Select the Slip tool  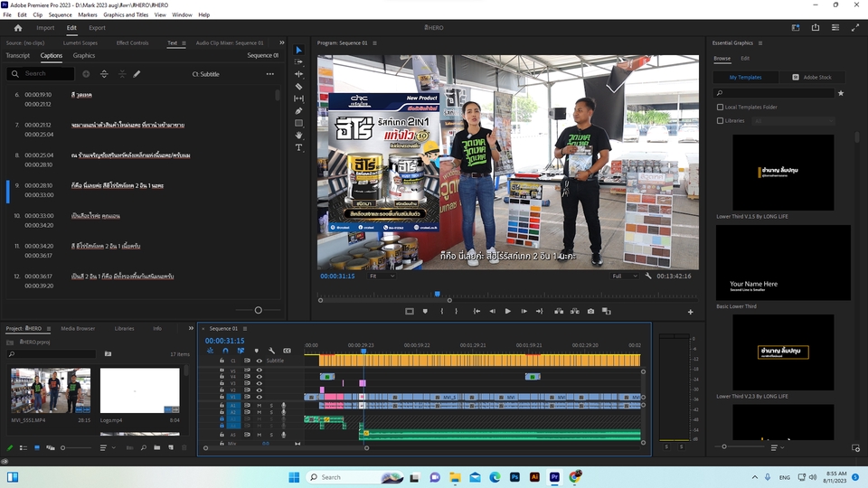tap(299, 99)
